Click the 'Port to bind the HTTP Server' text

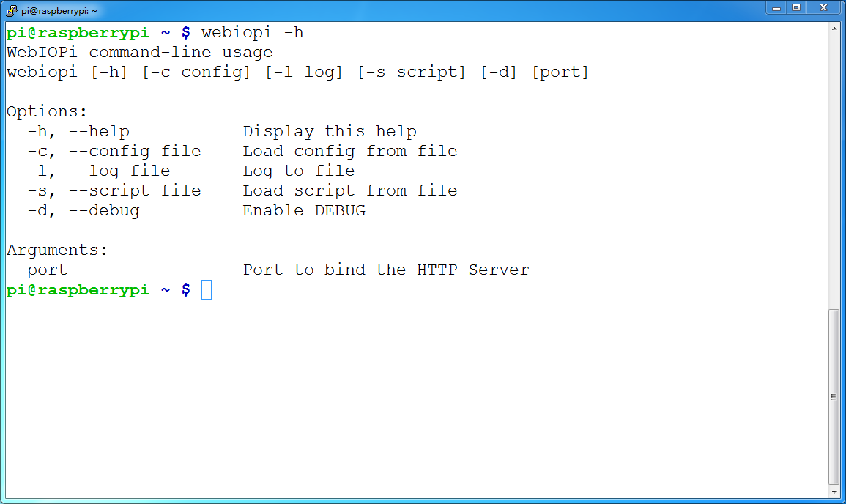[x=386, y=270]
